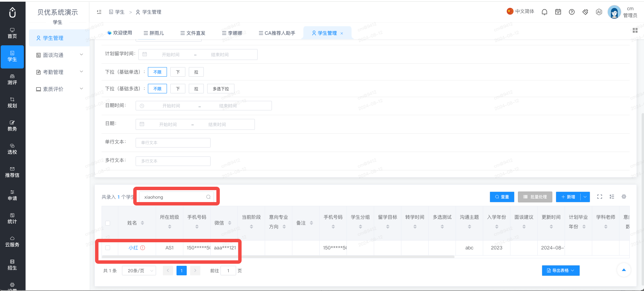The width and height of the screenshot is (644, 291).
Task: Switch to the 文件直发 tab
Action: [193, 33]
